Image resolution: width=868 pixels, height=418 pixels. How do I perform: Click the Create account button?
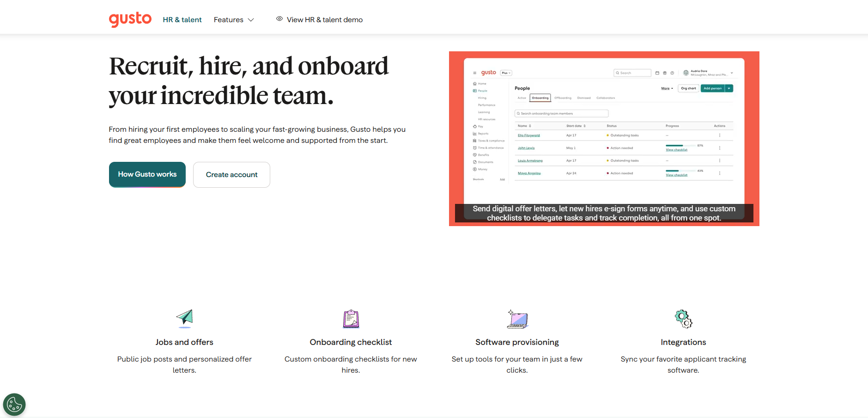(x=231, y=175)
